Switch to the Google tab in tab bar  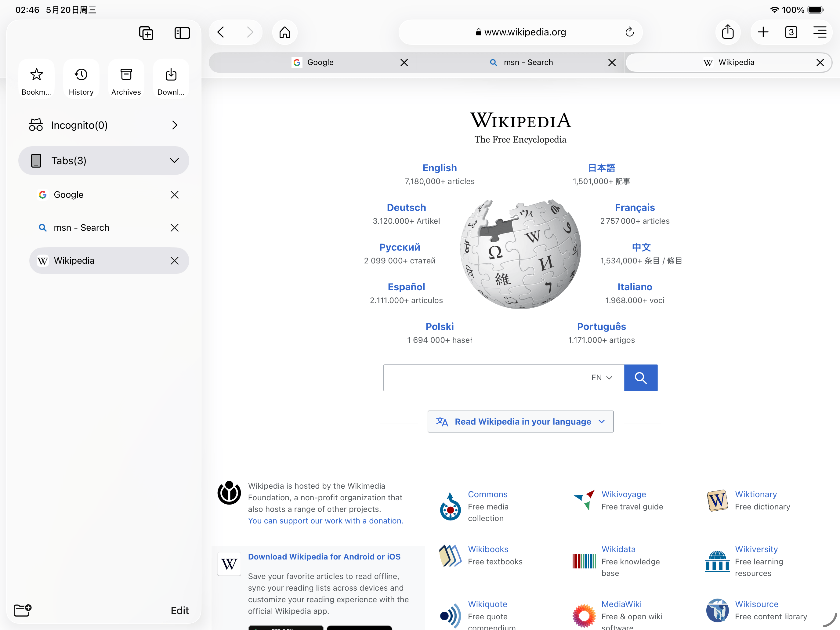[313, 63]
